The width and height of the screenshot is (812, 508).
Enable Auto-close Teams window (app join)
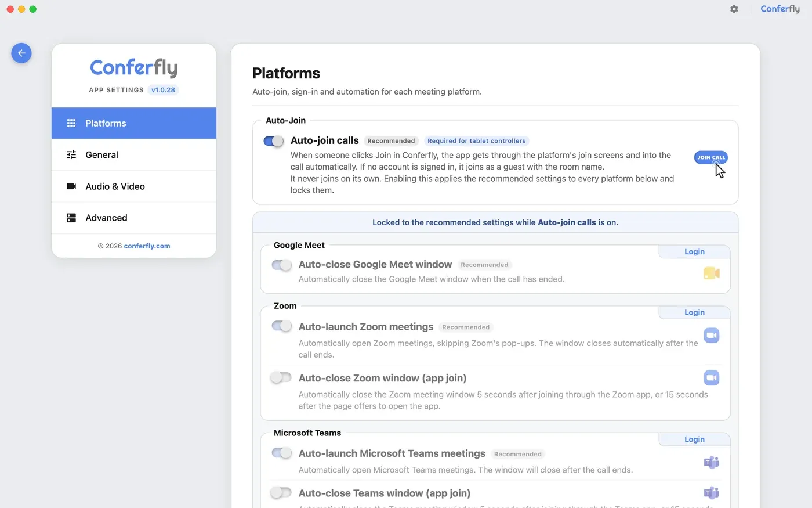[x=281, y=493]
